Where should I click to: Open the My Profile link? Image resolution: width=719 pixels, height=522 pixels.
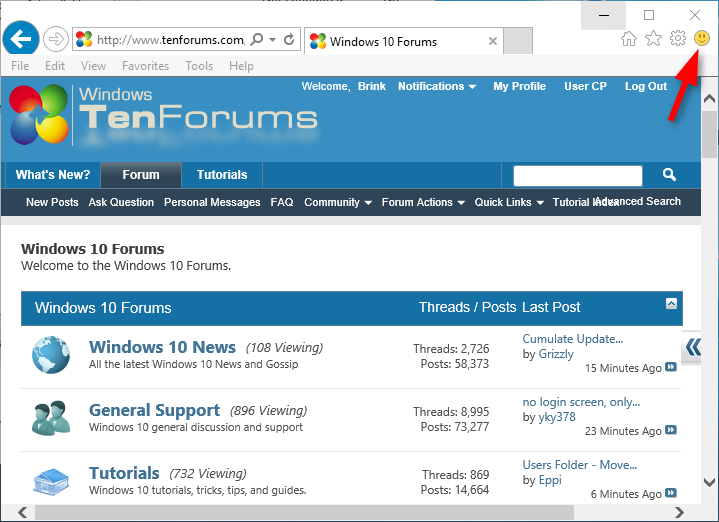[x=520, y=86]
